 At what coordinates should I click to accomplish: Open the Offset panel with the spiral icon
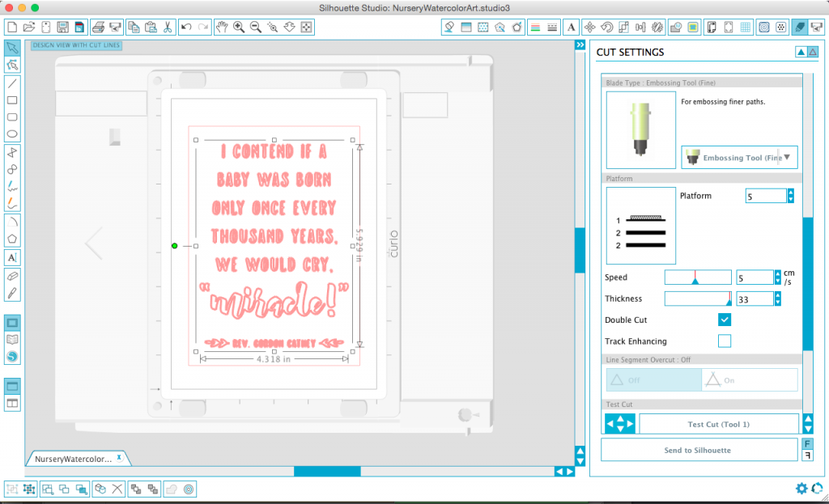click(x=764, y=27)
